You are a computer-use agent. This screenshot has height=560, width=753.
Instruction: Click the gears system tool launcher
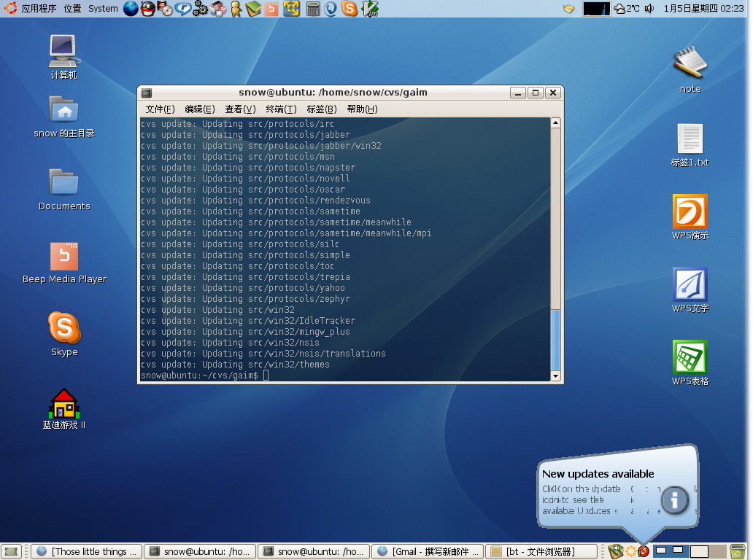click(200, 9)
